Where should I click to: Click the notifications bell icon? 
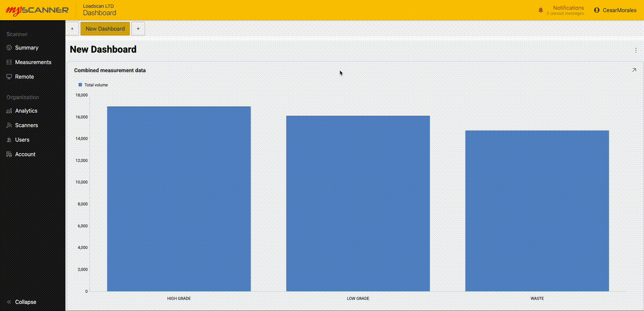coord(541,10)
